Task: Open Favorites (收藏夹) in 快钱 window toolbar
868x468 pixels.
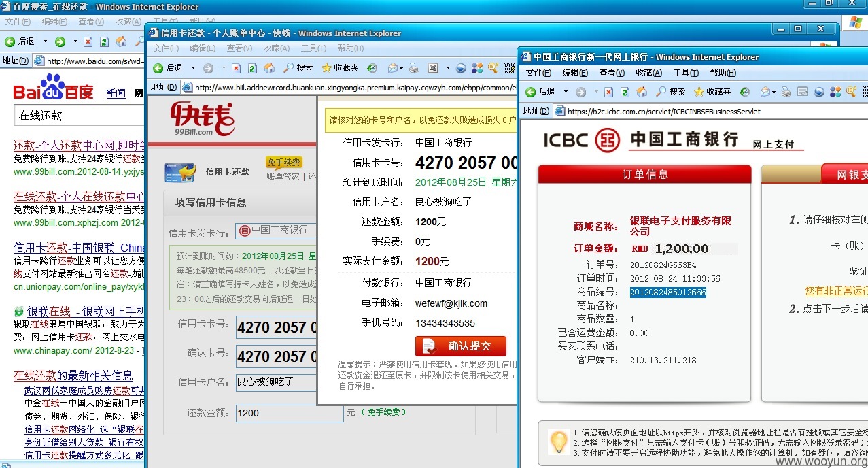Action: tap(339, 68)
